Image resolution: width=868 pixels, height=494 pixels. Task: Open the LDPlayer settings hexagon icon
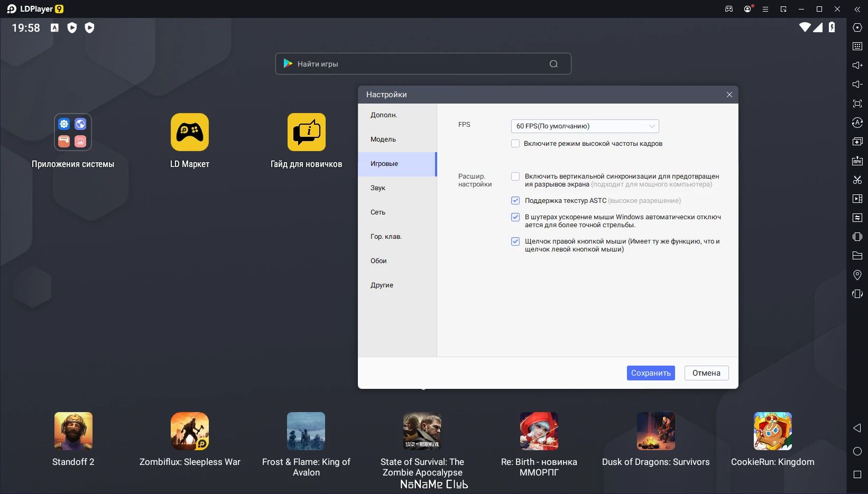857,27
